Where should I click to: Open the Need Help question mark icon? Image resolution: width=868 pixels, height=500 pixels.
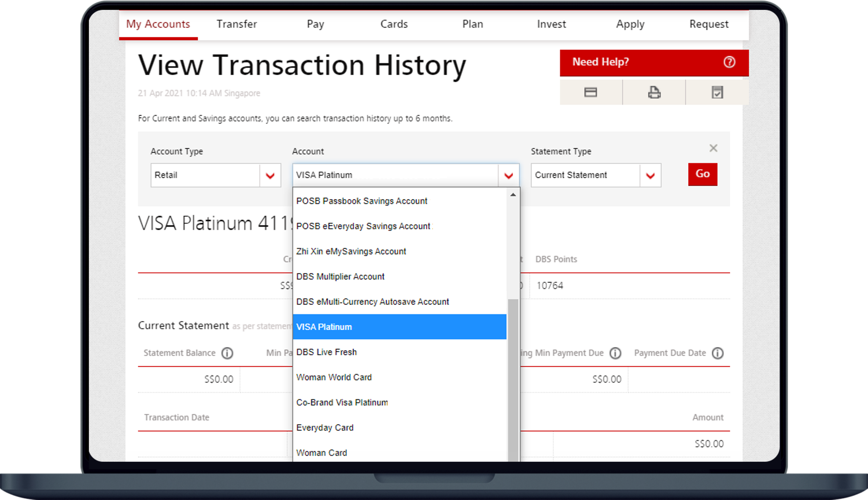[729, 62]
